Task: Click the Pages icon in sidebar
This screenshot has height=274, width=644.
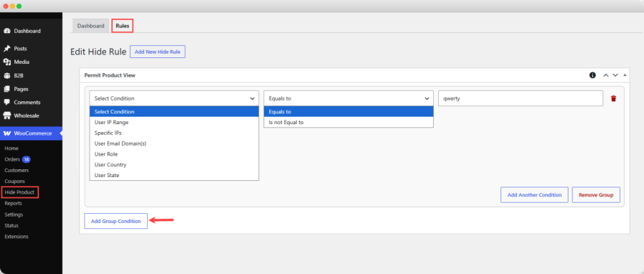Action: (7, 89)
